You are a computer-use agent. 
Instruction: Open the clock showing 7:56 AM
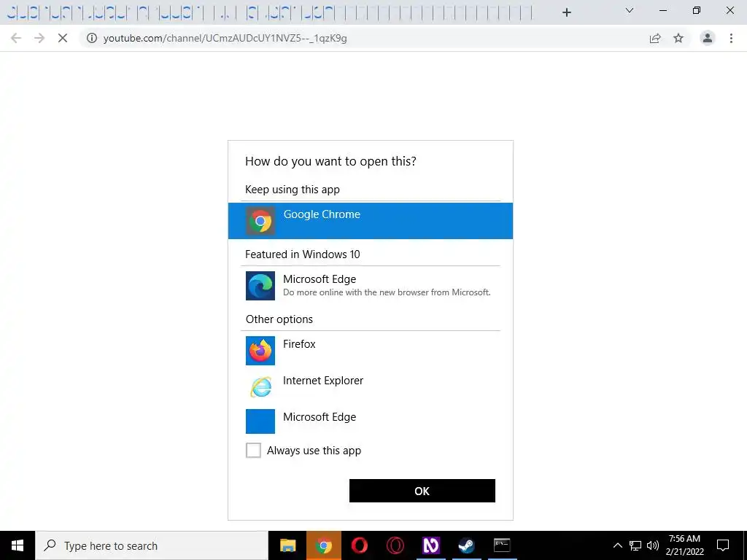point(684,545)
